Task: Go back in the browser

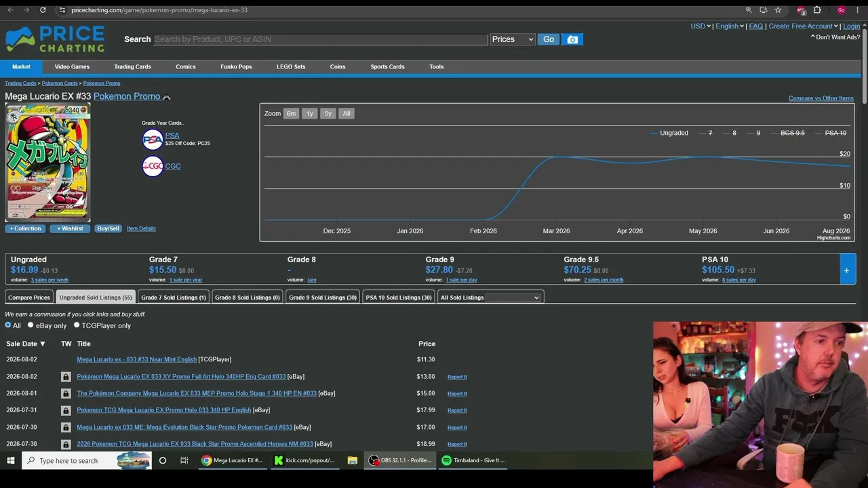Action: pyautogui.click(x=10, y=10)
